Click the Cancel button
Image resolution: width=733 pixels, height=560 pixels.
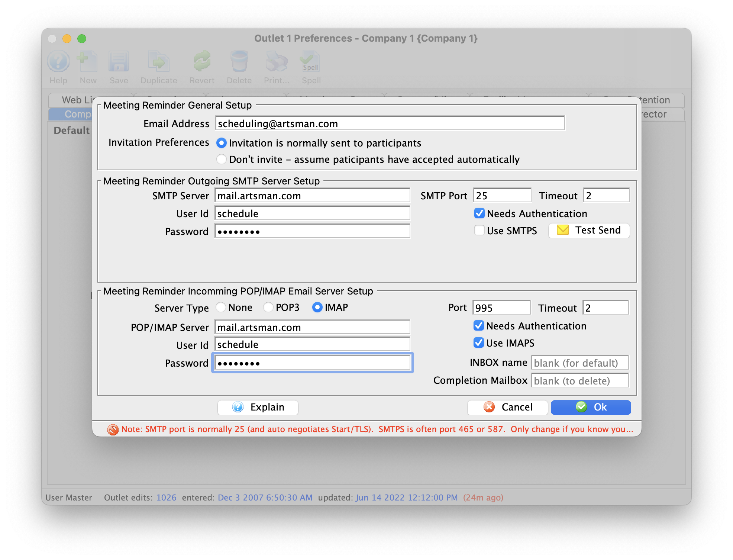tap(507, 407)
